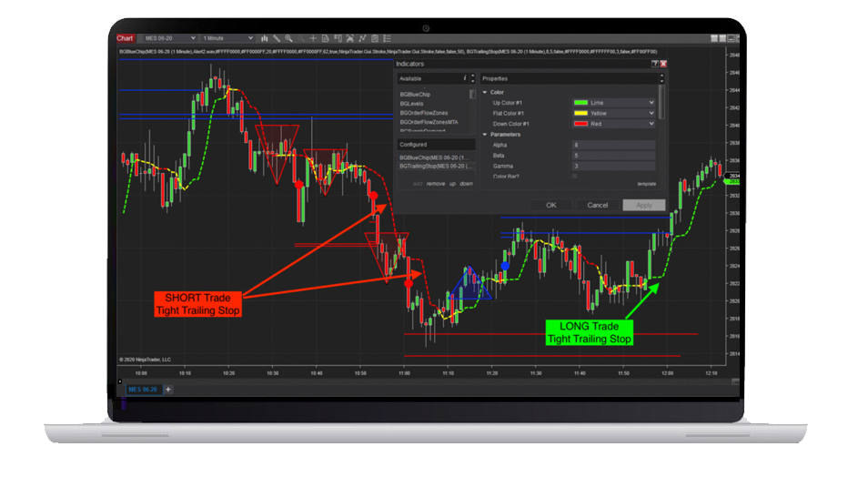Click the greyed-out zoom out magnifier
The width and height of the screenshot is (868, 477).
301,38
